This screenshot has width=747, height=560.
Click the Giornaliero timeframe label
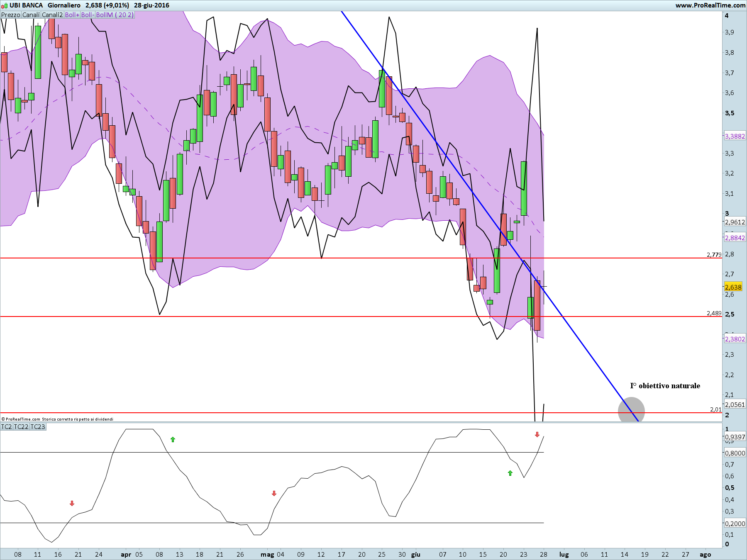(64, 5)
